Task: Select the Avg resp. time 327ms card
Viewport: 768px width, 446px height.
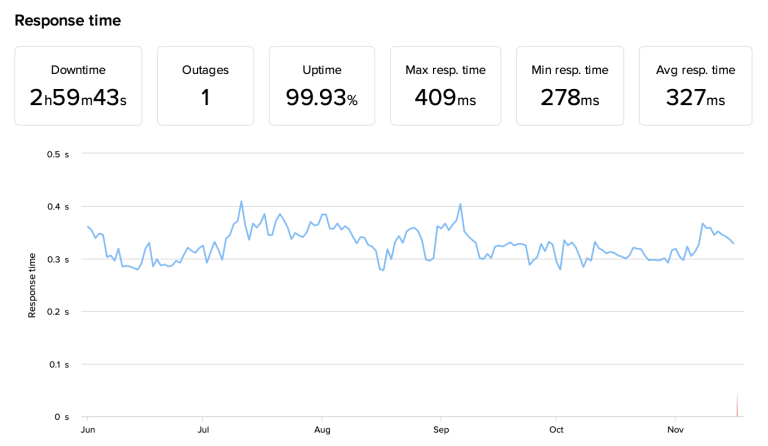Action: [696, 86]
